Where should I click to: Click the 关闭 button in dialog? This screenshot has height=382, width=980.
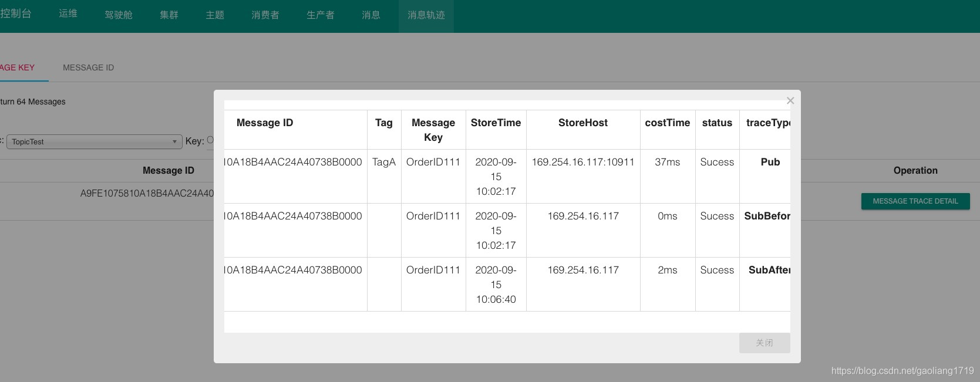point(764,343)
